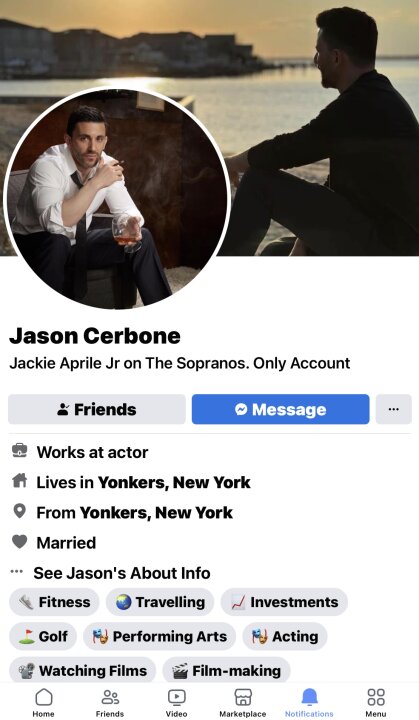Image resolution: width=419 pixels, height=720 pixels.
Task: Open the three-dots more options button
Action: [394, 409]
